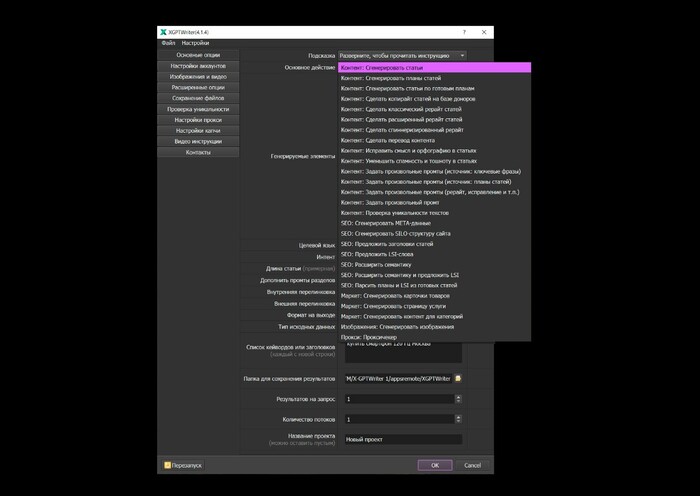The image size is (700, 496).
Task: Select Прокси: Проксичекер option
Action: coord(434,338)
